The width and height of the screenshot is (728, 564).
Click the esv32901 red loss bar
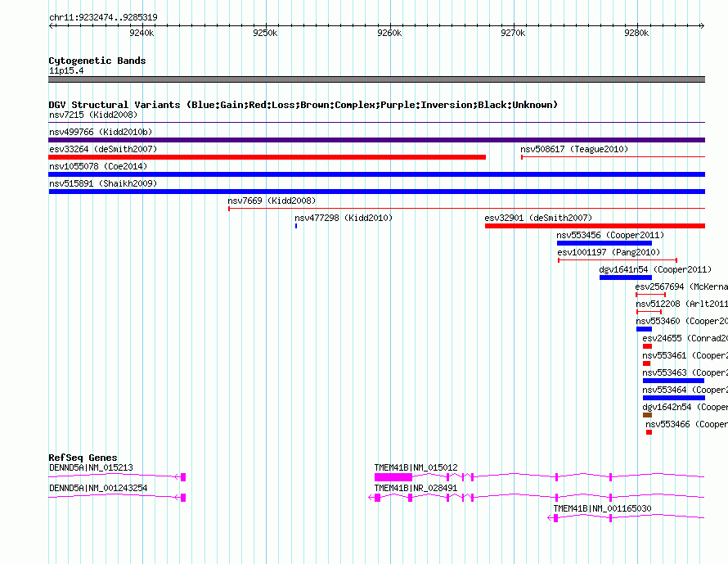595,226
